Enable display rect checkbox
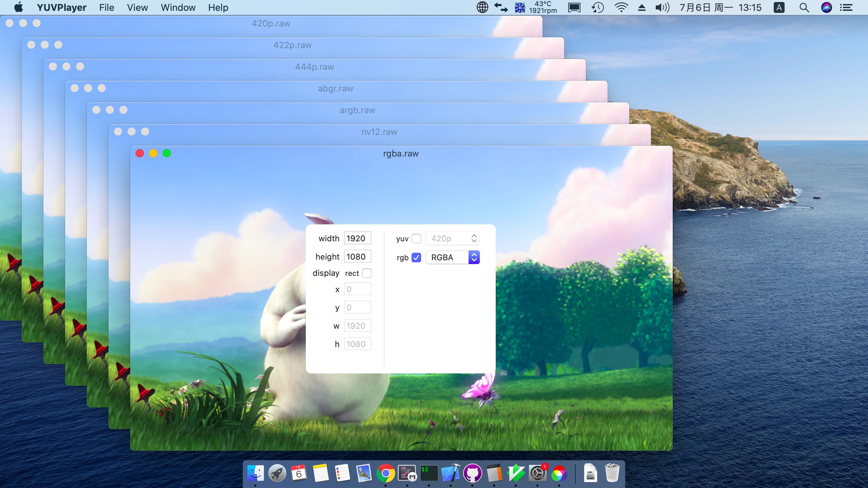This screenshot has width=868, height=488. [367, 273]
